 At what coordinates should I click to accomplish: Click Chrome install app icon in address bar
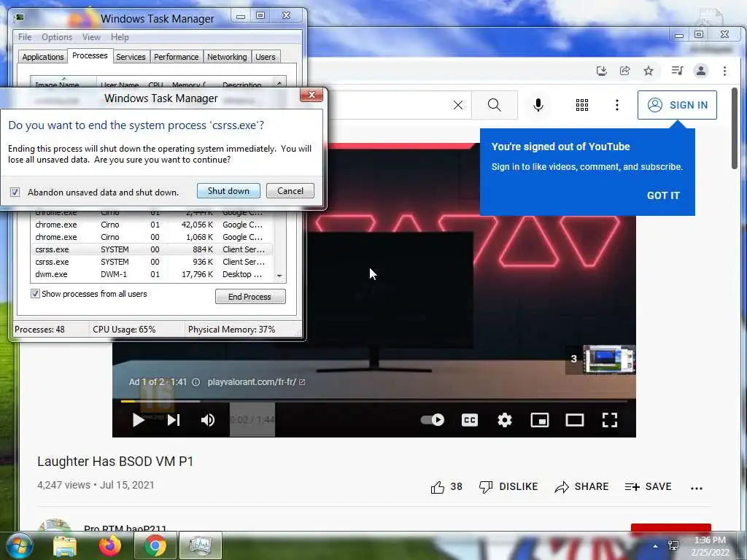(602, 71)
